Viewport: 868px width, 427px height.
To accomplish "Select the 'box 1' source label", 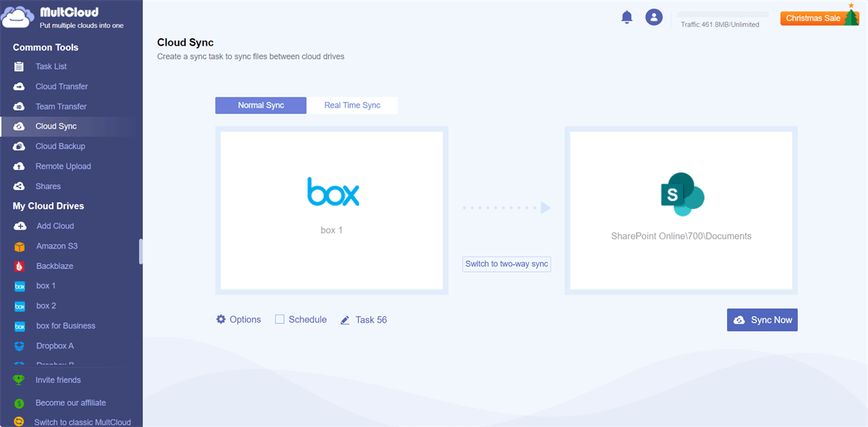I will pos(332,230).
